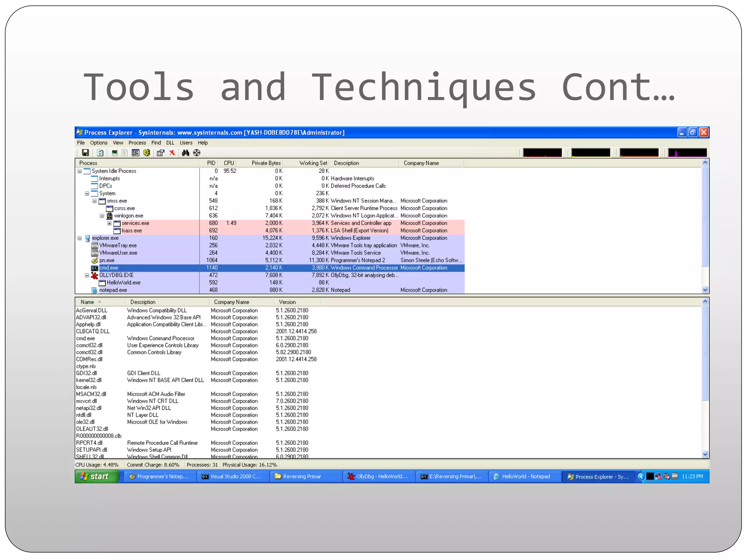
Task: Select the csrss.exe process row
Action: click(270, 209)
